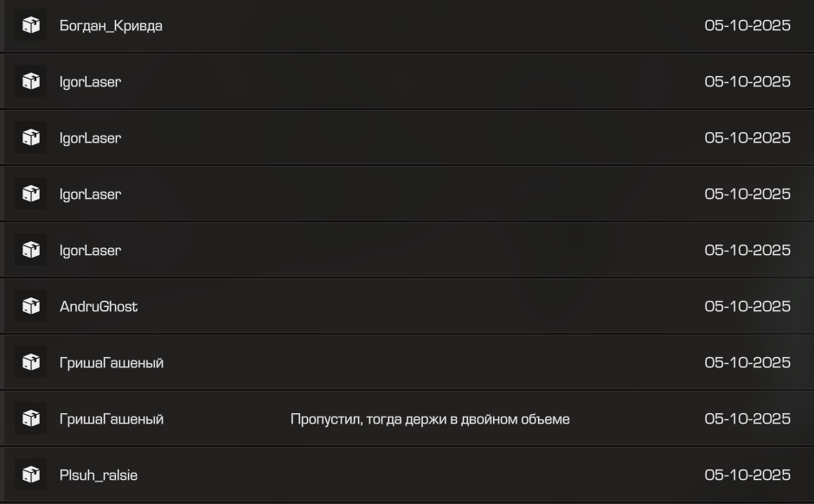Open the sender name Богдан_Кривда
This screenshot has width=814, height=504.
pyautogui.click(x=111, y=25)
